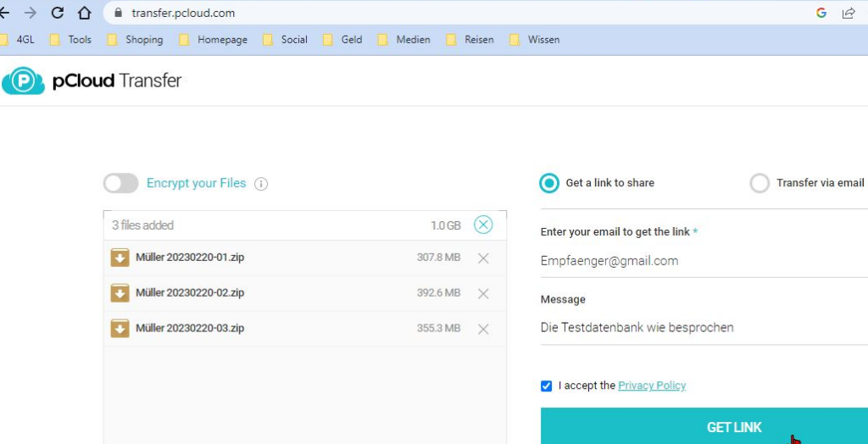Click the 1.0 GB total size
The height and width of the screenshot is (444, 868).
click(x=446, y=226)
